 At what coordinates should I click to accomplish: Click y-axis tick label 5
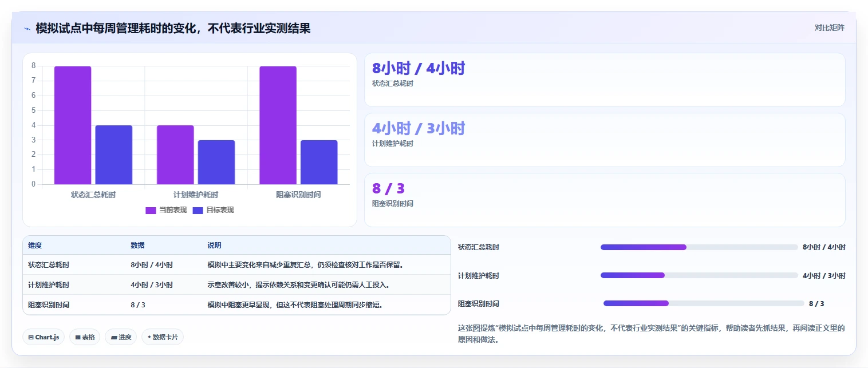coord(34,110)
